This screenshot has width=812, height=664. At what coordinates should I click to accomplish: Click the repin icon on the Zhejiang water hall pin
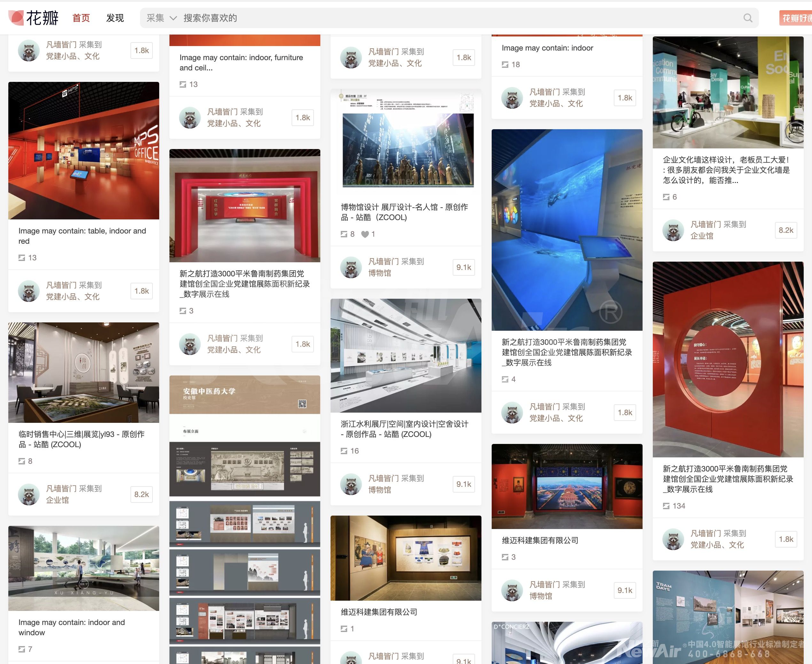[344, 451]
